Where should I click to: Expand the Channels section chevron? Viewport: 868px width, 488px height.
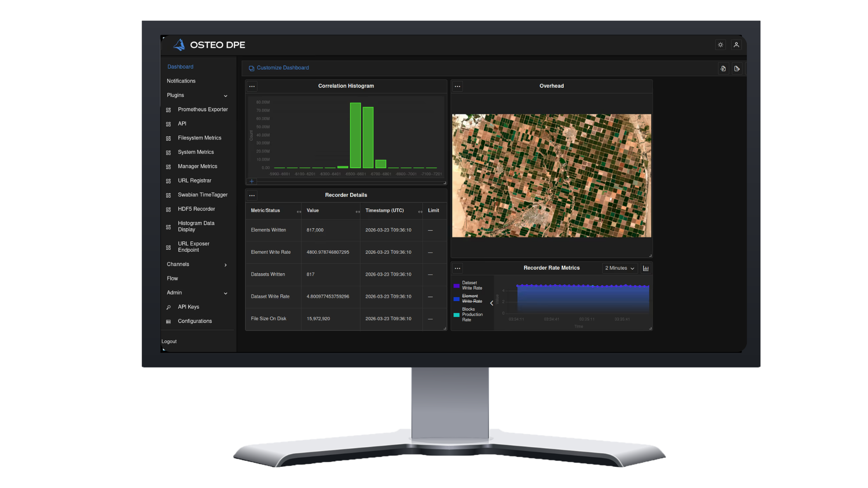(x=226, y=265)
